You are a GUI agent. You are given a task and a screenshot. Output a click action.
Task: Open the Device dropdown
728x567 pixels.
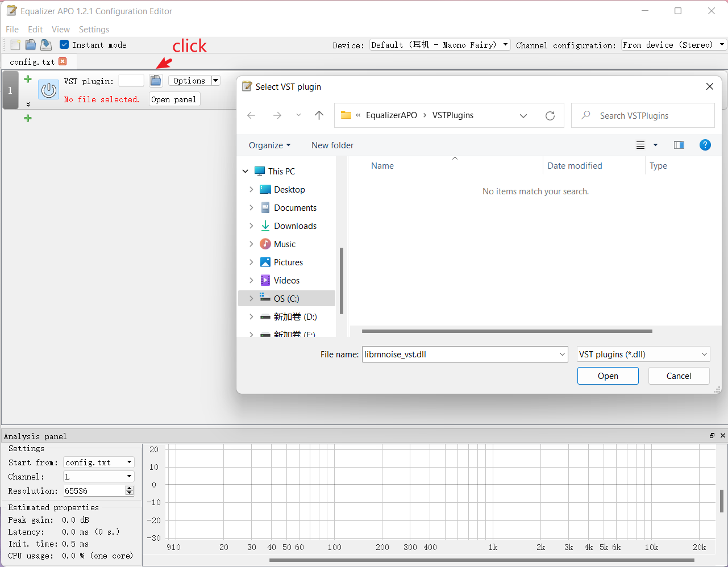tap(440, 45)
